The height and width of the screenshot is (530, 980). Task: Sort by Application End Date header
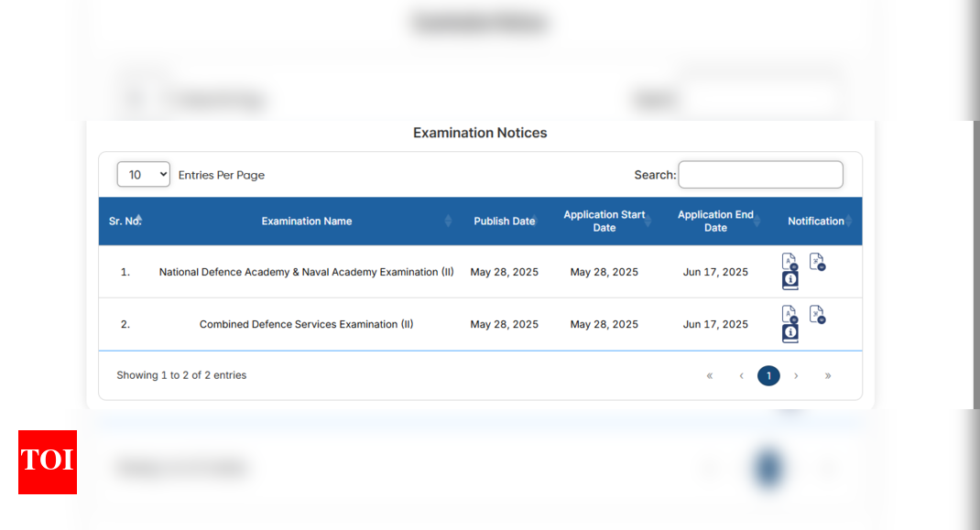715,221
